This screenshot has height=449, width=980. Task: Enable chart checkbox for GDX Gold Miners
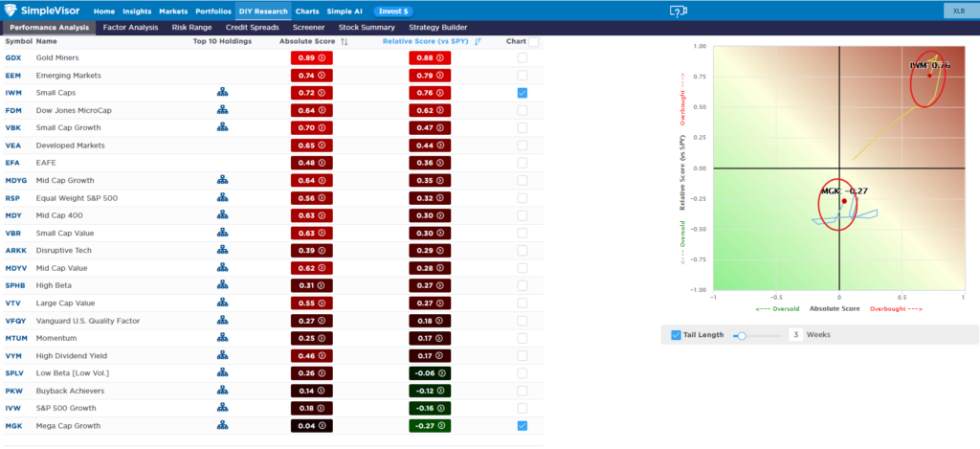pyautogui.click(x=522, y=58)
